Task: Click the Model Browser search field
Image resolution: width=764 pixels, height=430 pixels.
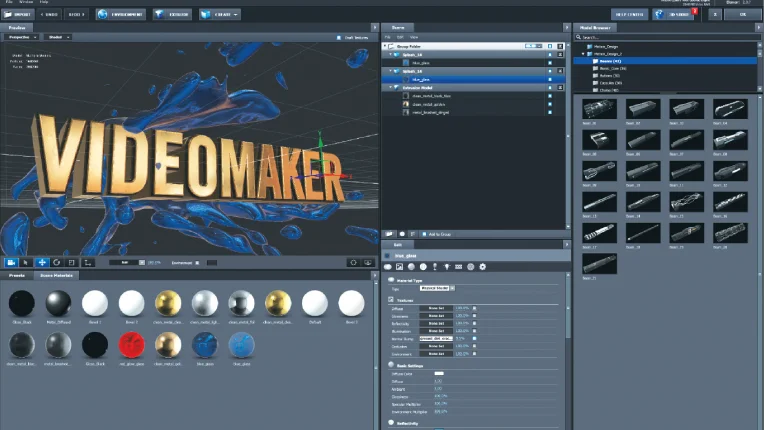Action: (x=668, y=37)
